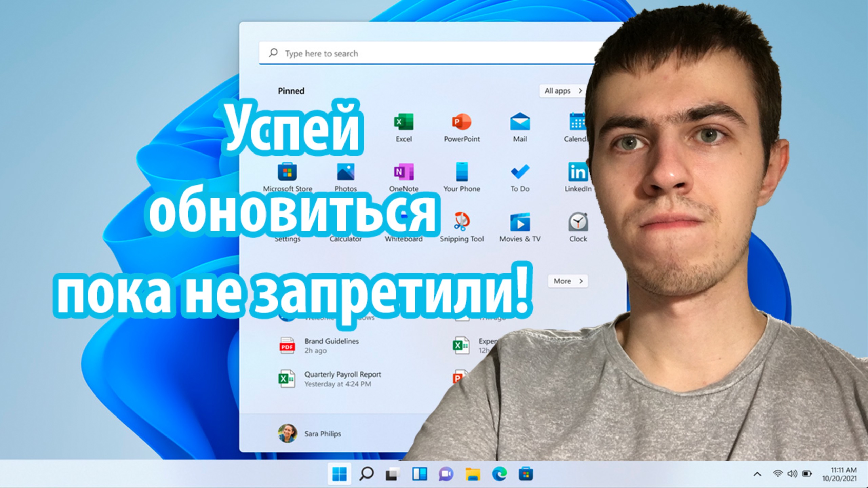Open the Widgets taskbar icon

point(419,474)
